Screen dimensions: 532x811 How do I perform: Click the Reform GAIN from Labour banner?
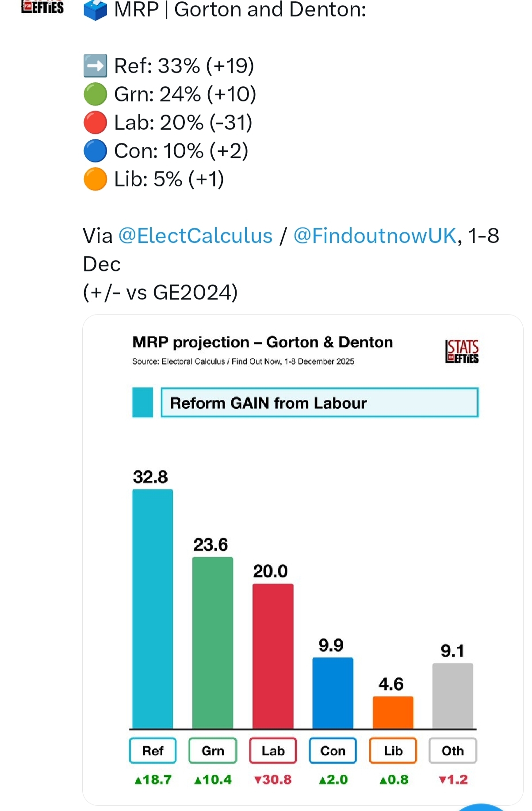click(x=319, y=403)
